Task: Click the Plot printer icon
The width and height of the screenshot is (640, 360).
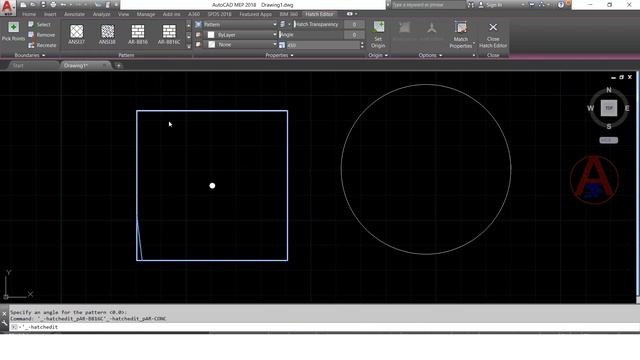Action: coord(53,5)
